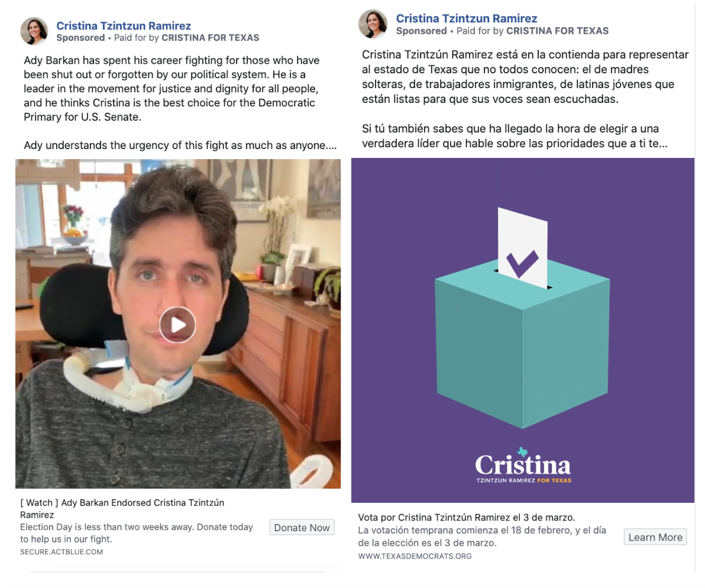
Task: Open Cristina Tzintzun Ramirez page name in right ad
Action: [467, 18]
